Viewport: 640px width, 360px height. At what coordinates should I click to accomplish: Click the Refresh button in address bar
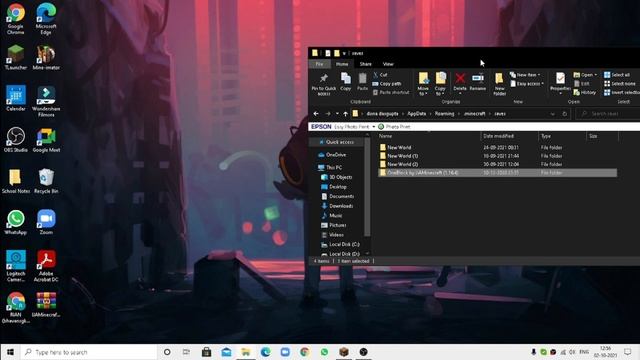tap(565, 114)
